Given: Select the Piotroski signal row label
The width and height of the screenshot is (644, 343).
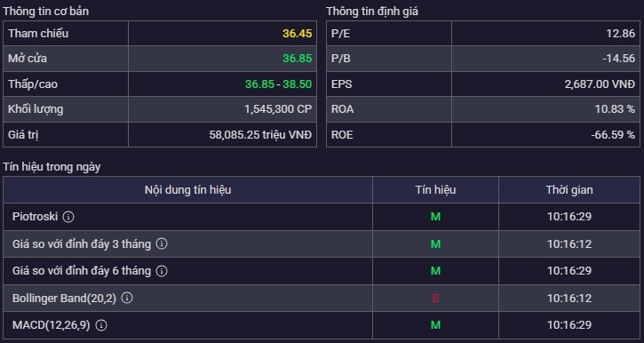Looking at the screenshot, I should pyautogui.click(x=35, y=217).
